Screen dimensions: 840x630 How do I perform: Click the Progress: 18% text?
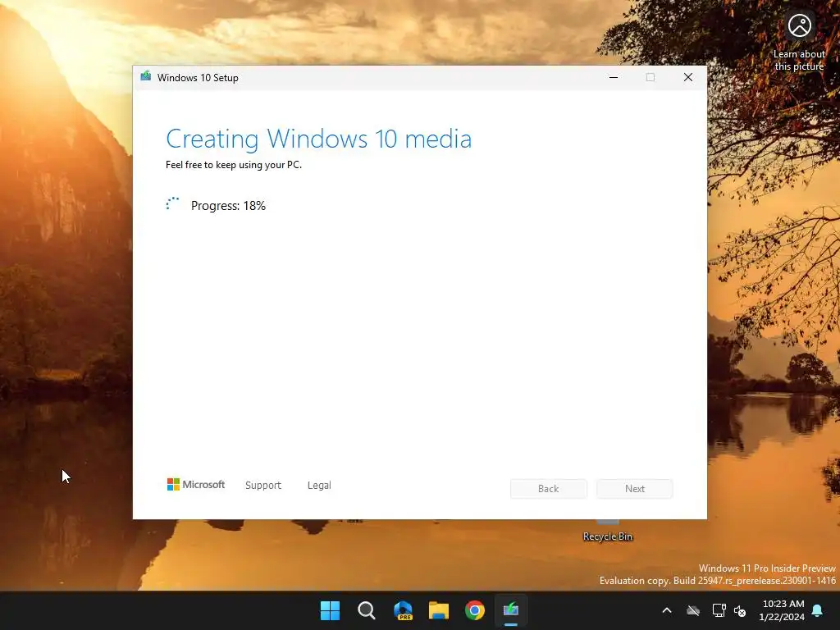(228, 206)
